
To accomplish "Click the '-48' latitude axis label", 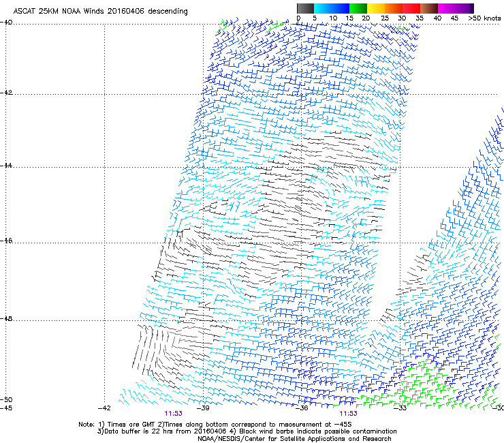I will click(6, 318).
